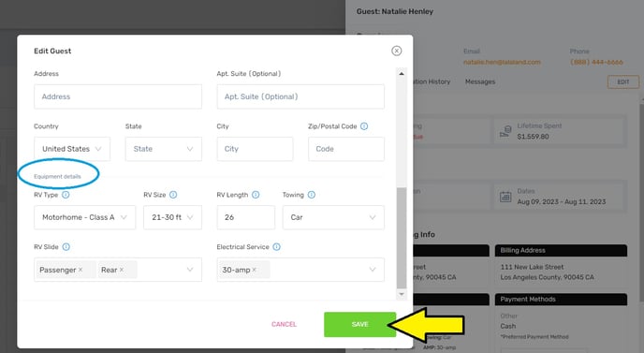
Task: Click the Address input field
Action: click(118, 96)
